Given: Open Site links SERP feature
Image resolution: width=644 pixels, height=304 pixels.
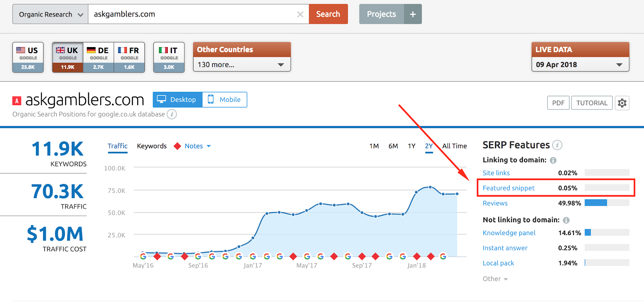Looking at the screenshot, I should tap(496, 173).
